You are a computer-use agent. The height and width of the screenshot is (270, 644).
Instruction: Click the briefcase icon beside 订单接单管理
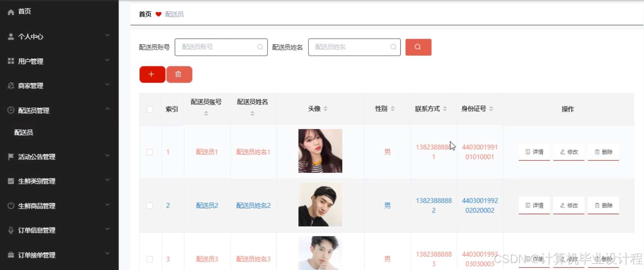tap(11, 255)
